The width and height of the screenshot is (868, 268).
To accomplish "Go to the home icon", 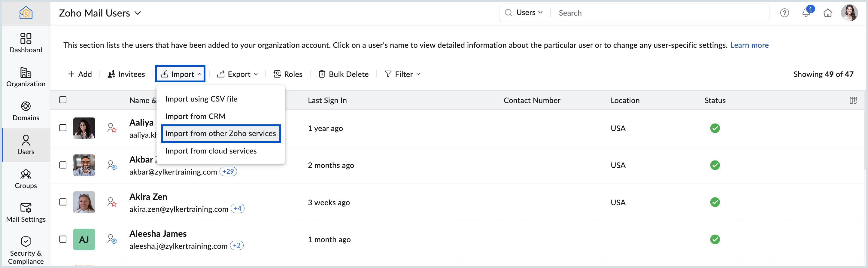I will tap(827, 13).
